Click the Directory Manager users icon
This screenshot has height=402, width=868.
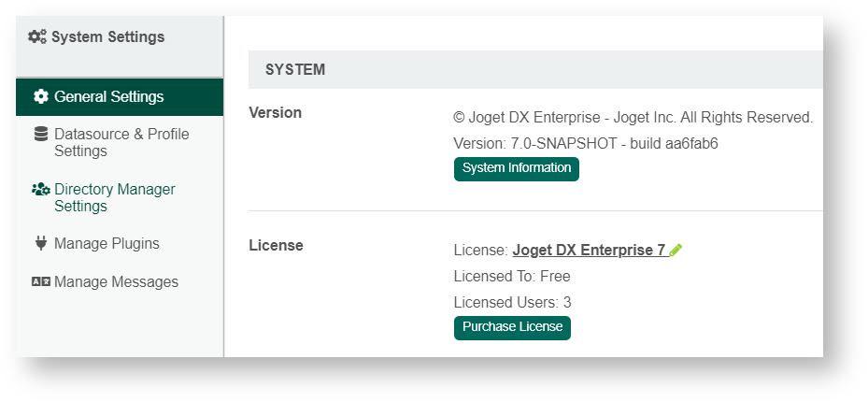(x=41, y=190)
